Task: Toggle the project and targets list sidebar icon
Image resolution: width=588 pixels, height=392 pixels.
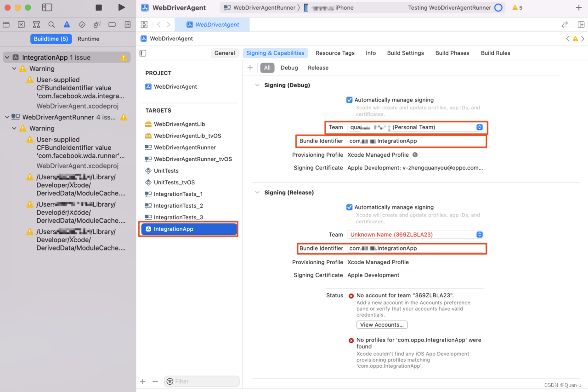Action: coord(143,53)
